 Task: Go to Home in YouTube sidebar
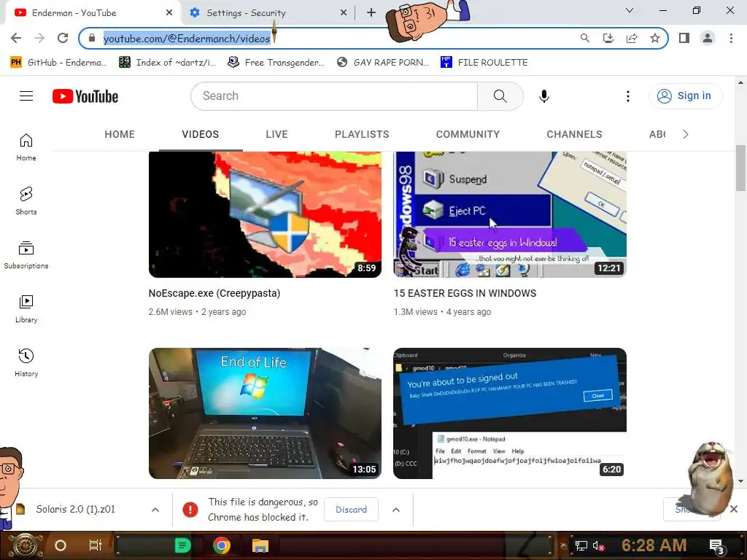pyautogui.click(x=26, y=147)
